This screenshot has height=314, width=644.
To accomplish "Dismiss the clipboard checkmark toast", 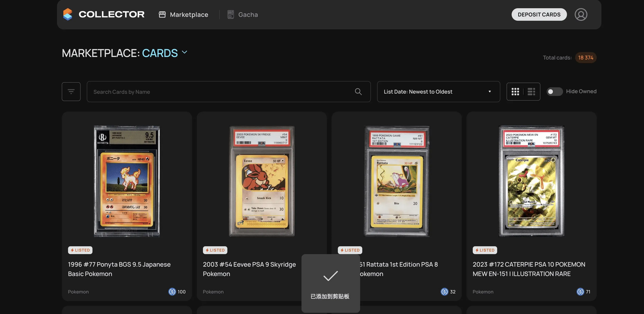I will 330,283.
